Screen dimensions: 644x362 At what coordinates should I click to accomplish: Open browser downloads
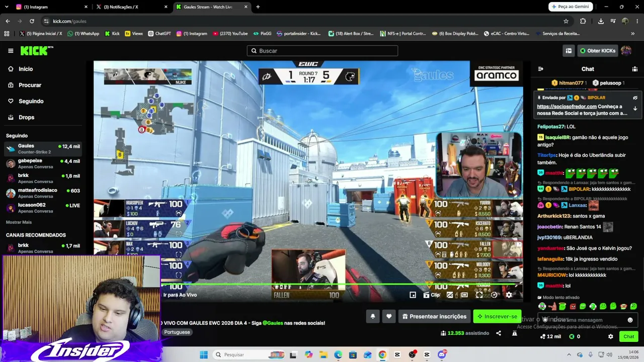pos(601,21)
